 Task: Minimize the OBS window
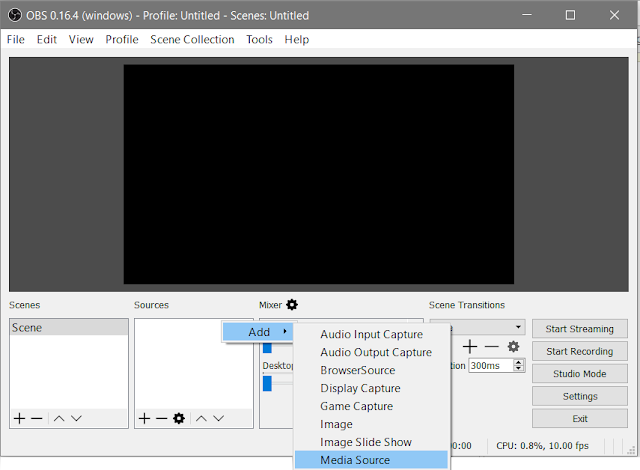click(527, 15)
